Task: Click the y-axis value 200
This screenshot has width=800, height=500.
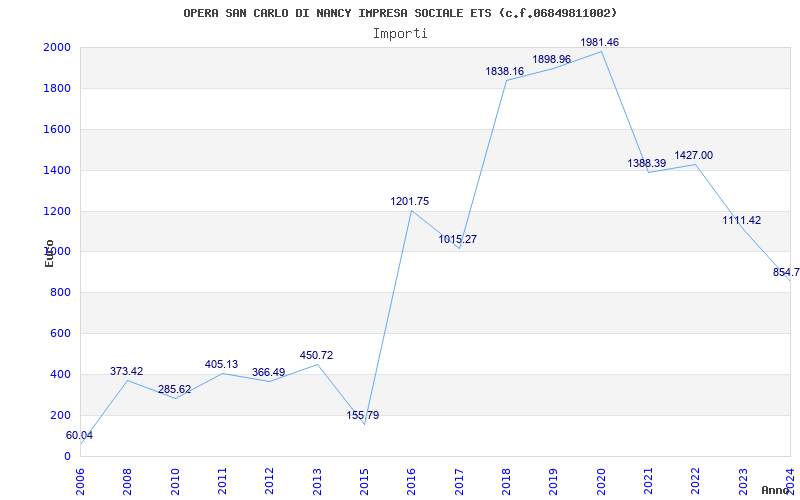Action: click(x=60, y=415)
